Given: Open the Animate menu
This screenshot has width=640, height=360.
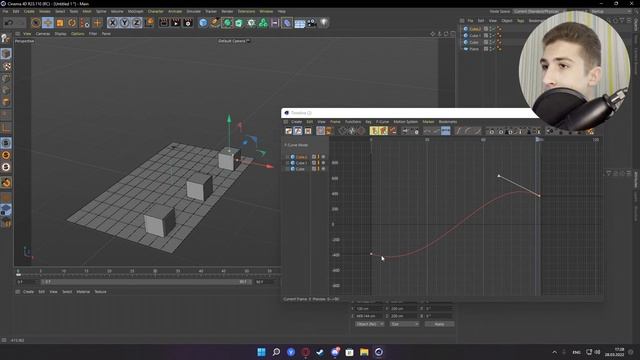Looking at the screenshot, I should (x=175, y=11).
